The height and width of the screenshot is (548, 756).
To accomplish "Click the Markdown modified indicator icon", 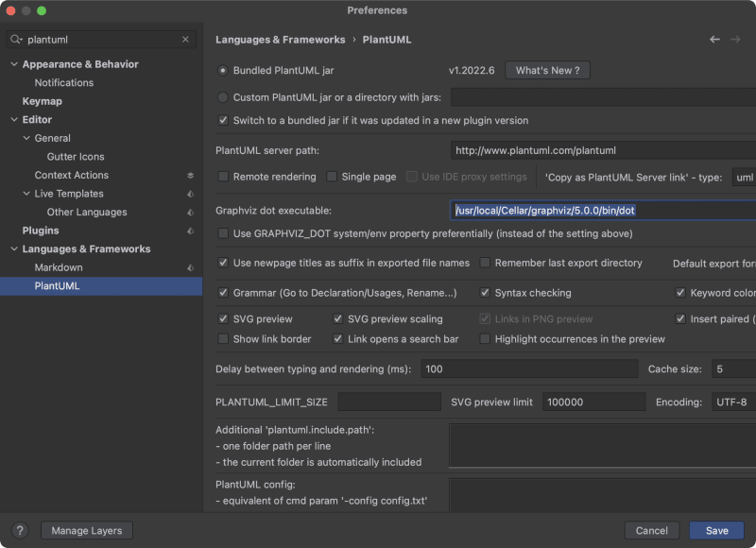I will [x=191, y=267].
